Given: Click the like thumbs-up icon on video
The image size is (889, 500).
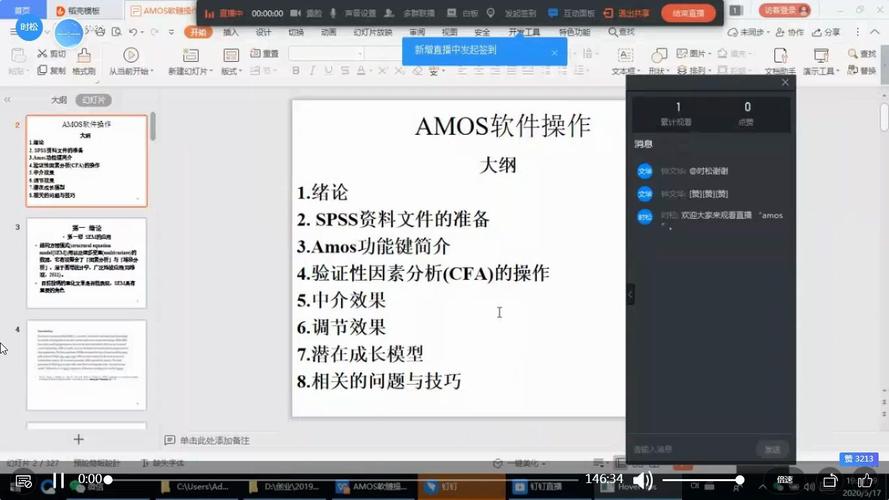Looking at the screenshot, I should [x=865, y=481].
